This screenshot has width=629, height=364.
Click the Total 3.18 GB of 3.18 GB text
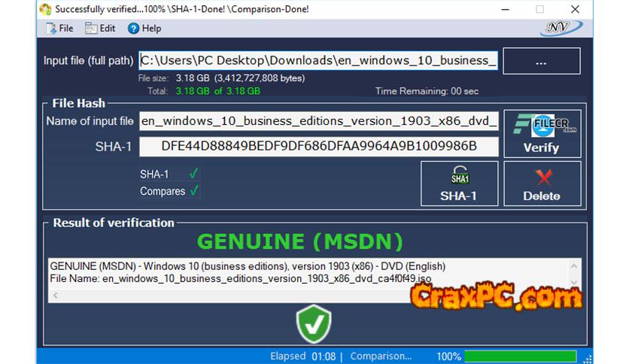(204, 91)
